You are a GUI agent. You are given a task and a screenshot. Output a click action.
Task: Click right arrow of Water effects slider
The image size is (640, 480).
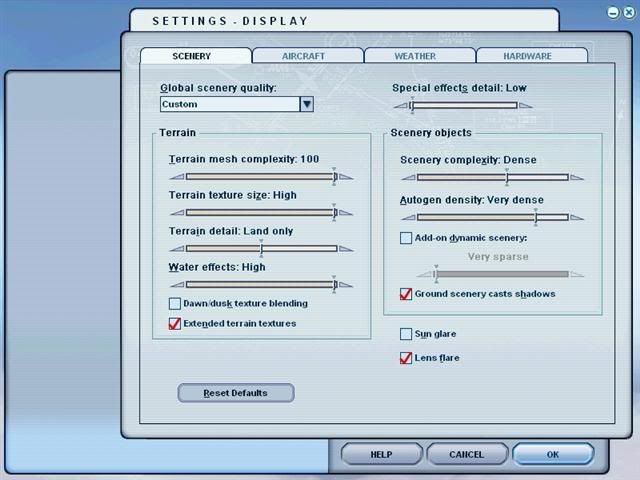(x=346, y=285)
